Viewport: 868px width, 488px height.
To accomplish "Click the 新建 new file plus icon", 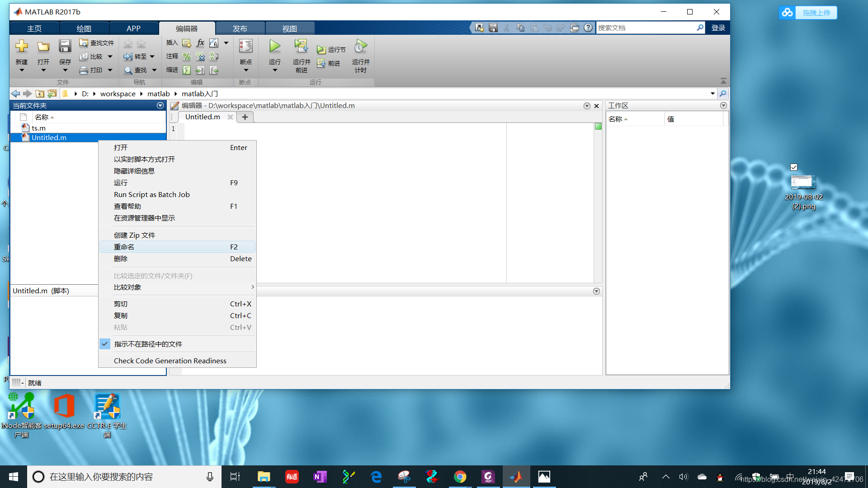I will (x=22, y=46).
